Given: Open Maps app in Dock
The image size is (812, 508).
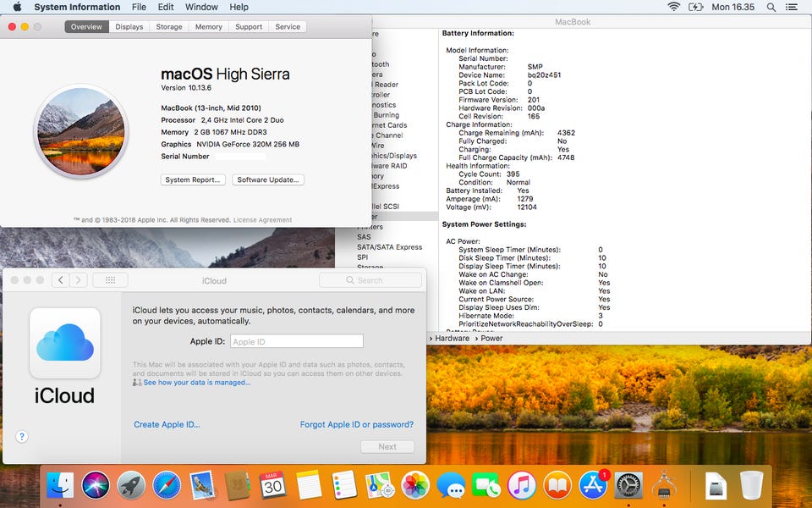Looking at the screenshot, I should coord(380,486).
